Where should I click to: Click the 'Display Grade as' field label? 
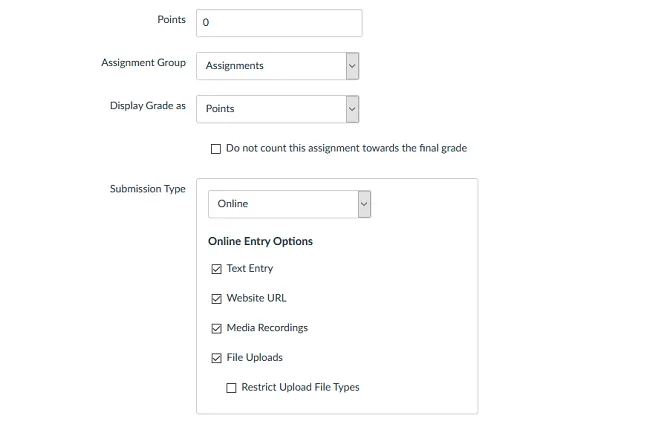(x=147, y=106)
